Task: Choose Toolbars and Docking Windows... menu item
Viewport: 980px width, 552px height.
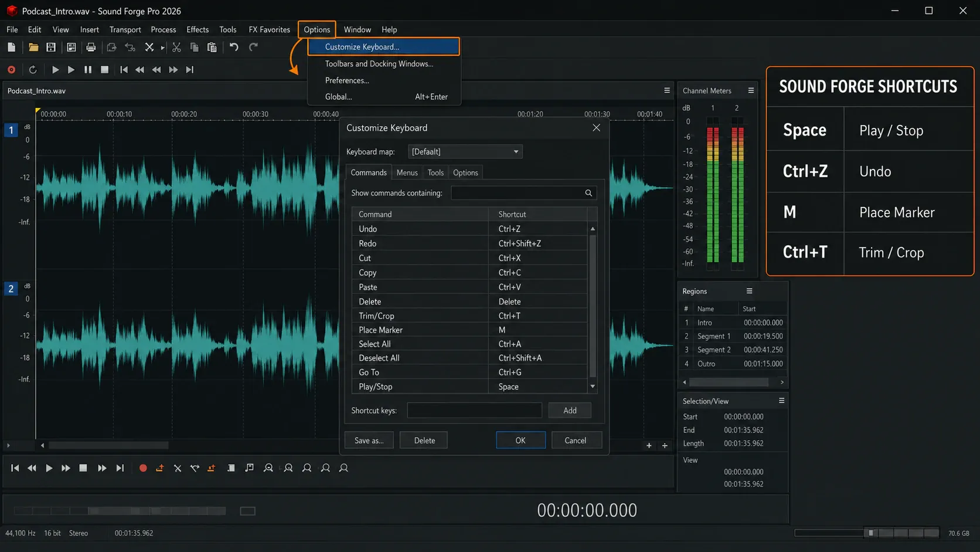Action: pos(384,64)
